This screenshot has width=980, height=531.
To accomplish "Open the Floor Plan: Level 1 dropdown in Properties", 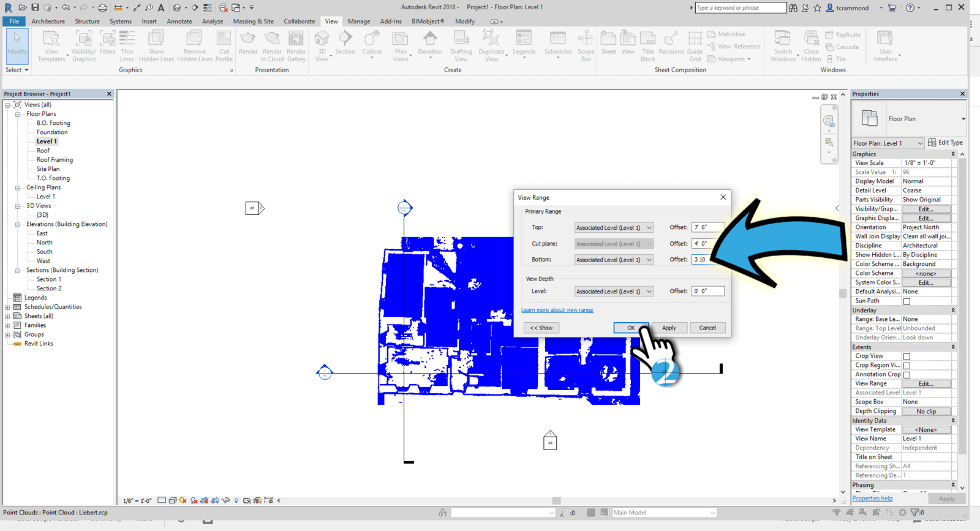I will (888, 143).
